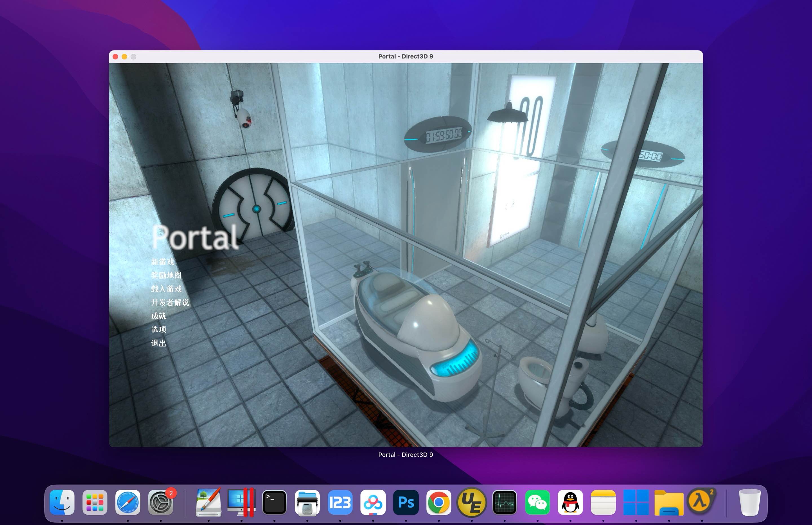
Task: Open the Windows 11 logo icon
Action: coord(636,502)
